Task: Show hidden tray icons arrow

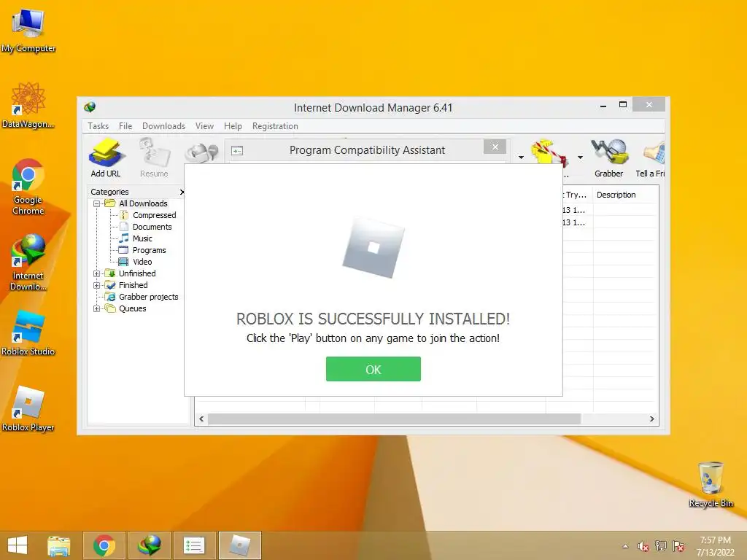Action: (625, 546)
